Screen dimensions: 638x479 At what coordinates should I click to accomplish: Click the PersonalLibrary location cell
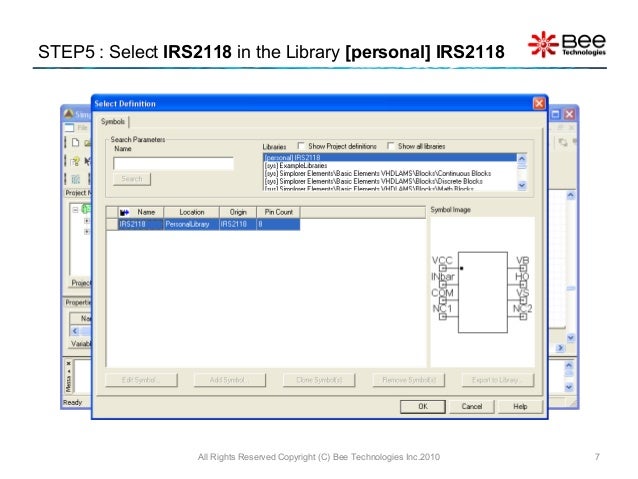[x=192, y=224]
